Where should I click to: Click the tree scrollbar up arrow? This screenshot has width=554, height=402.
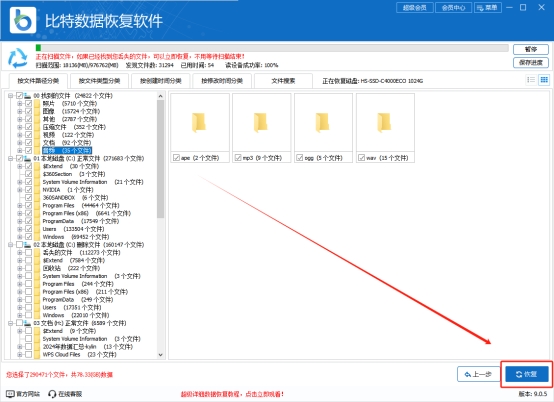pos(160,96)
